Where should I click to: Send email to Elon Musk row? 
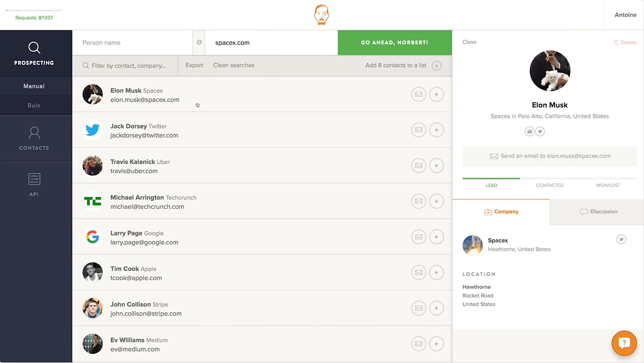tap(419, 94)
